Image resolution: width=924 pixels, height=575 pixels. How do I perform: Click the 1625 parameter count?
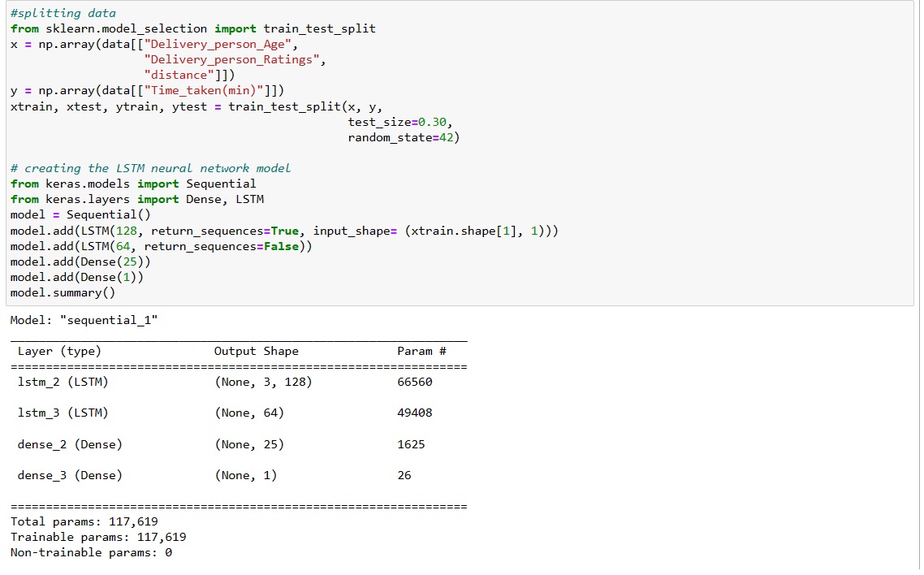(x=411, y=444)
